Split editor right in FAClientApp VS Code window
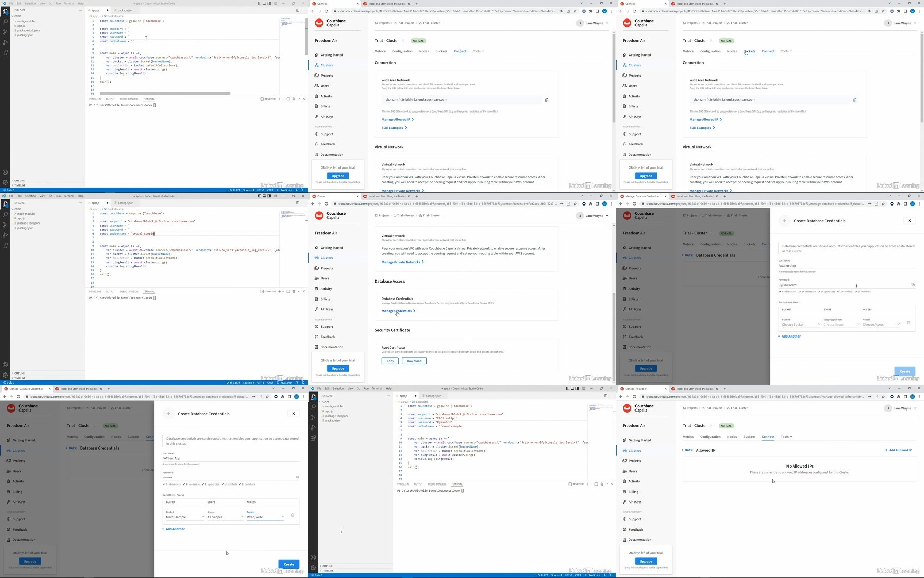Screen dimensions: 924x578 605,396
